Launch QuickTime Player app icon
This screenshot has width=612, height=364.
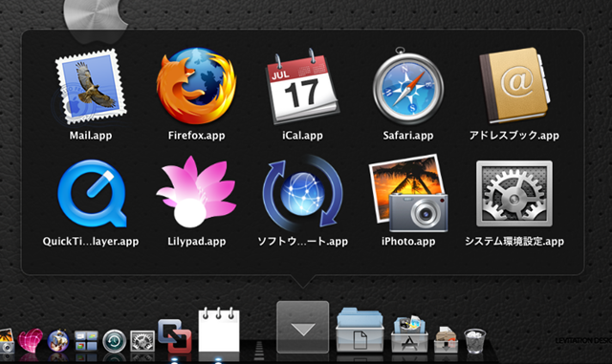click(x=92, y=193)
